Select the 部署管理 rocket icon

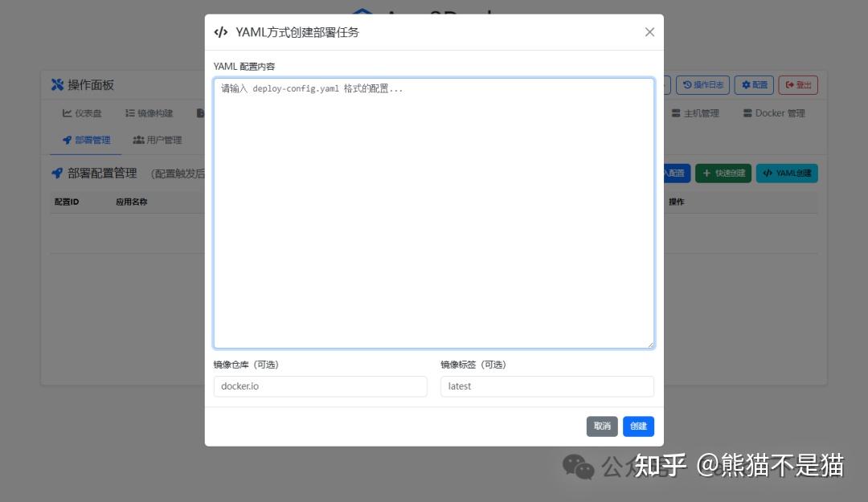point(66,139)
